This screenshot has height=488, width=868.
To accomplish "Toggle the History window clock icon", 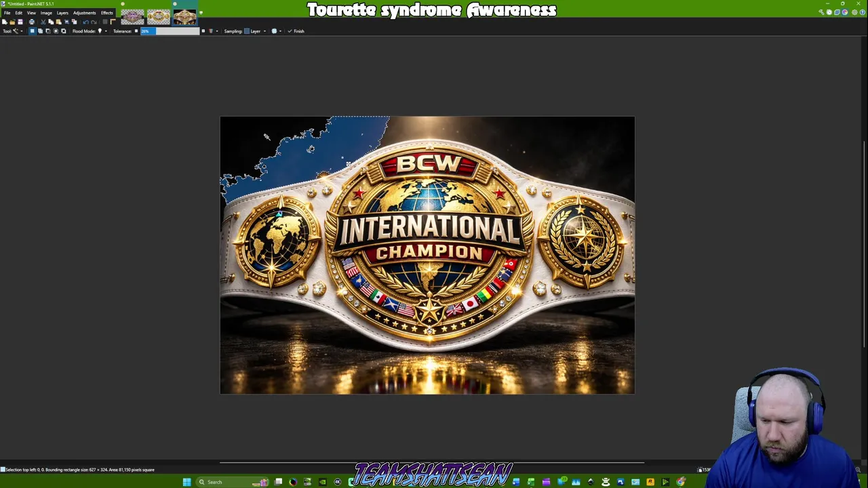I will [x=829, y=12].
